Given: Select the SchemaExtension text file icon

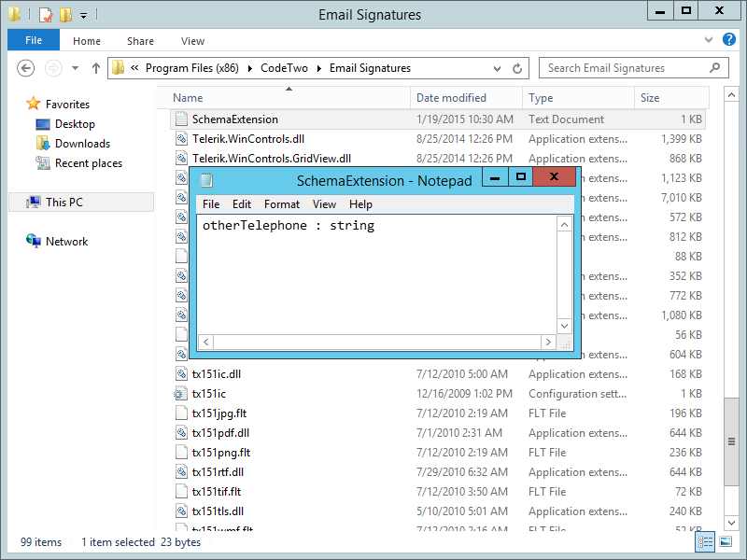Looking at the screenshot, I should pyautogui.click(x=181, y=119).
